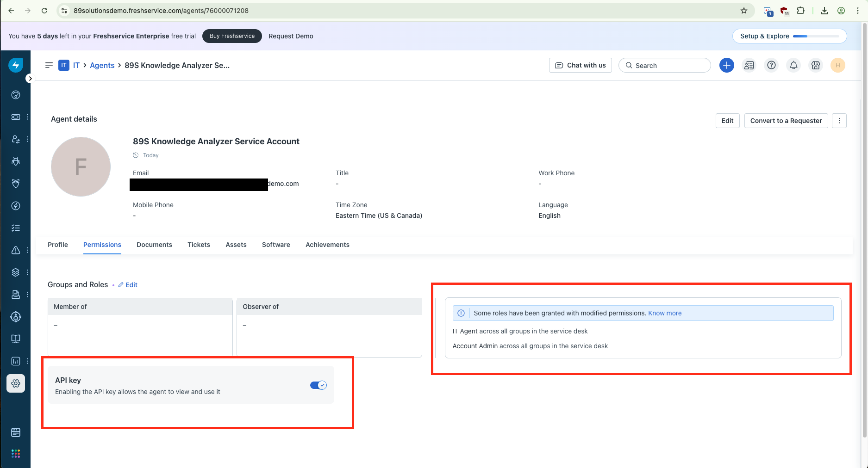The width and height of the screenshot is (868, 468).
Task: Switch to the Software tab
Action: pyautogui.click(x=276, y=245)
